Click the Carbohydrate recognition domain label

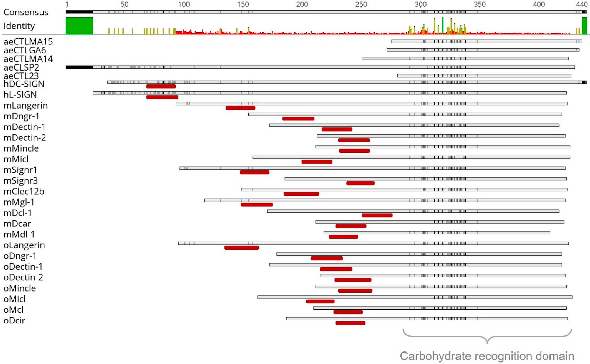click(x=487, y=356)
